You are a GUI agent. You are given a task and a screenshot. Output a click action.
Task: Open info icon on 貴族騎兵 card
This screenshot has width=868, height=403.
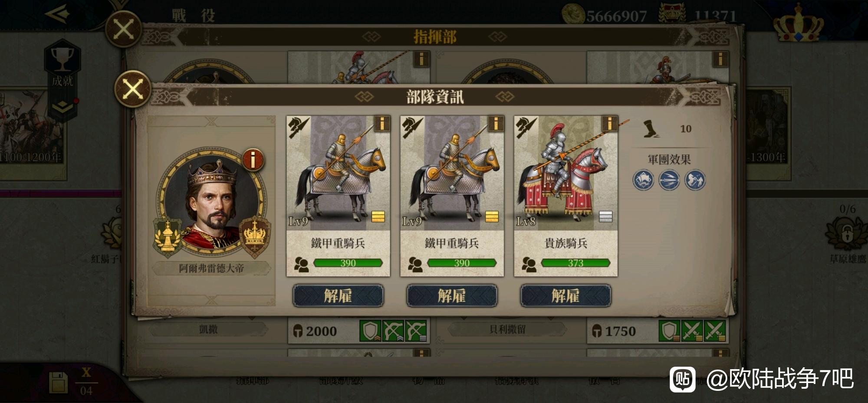609,124
